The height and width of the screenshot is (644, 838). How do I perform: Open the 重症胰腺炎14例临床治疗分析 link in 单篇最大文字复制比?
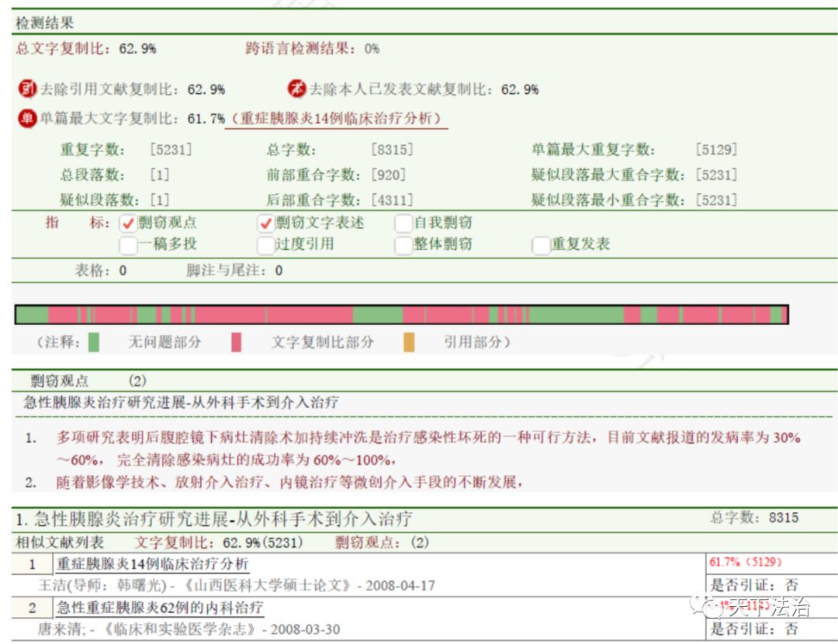pyautogui.click(x=337, y=119)
